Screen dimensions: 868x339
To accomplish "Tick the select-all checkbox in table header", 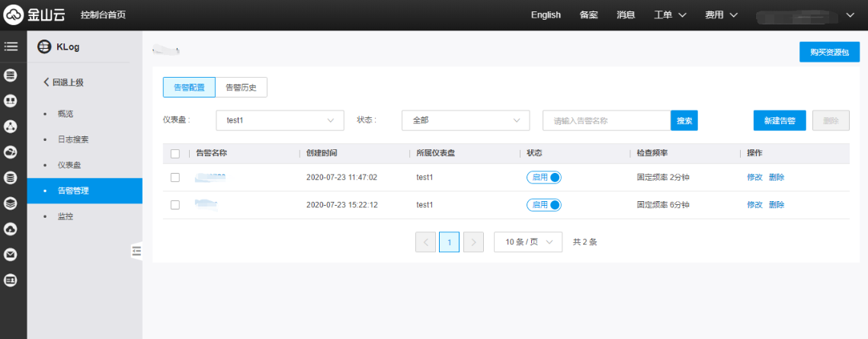I will coord(175,153).
